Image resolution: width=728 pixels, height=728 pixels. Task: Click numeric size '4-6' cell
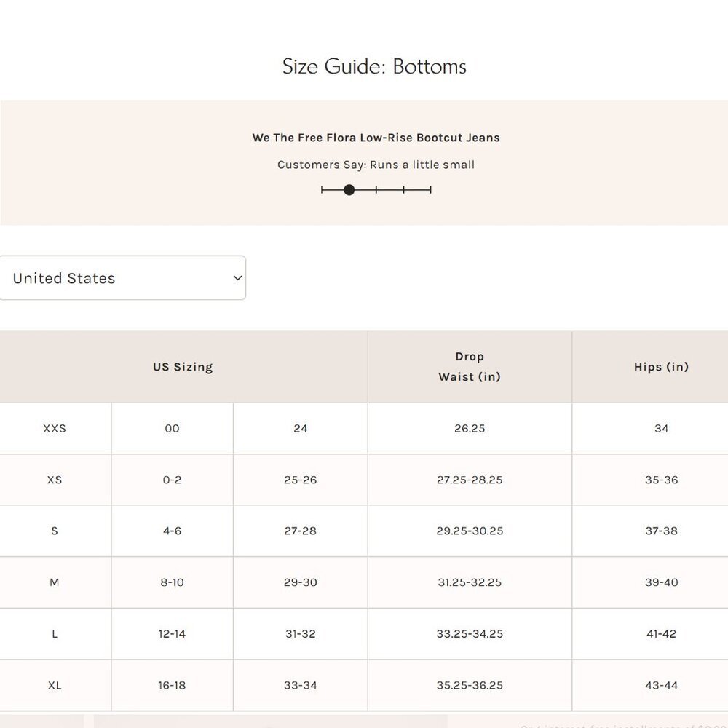coord(173,531)
